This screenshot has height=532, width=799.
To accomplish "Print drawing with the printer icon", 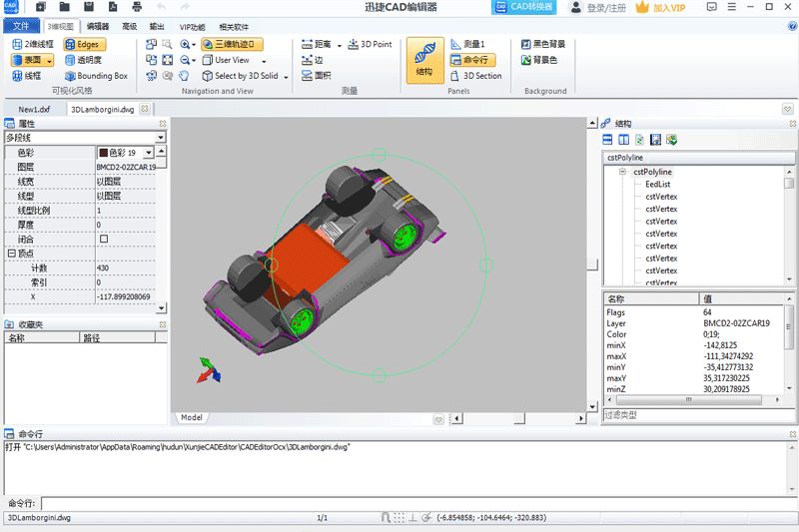I will click(137, 7).
